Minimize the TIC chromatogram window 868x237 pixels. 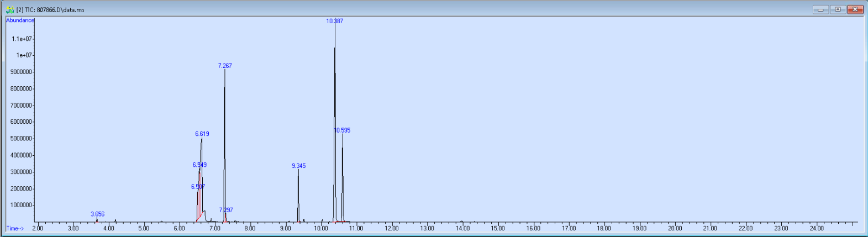click(820, 9)
